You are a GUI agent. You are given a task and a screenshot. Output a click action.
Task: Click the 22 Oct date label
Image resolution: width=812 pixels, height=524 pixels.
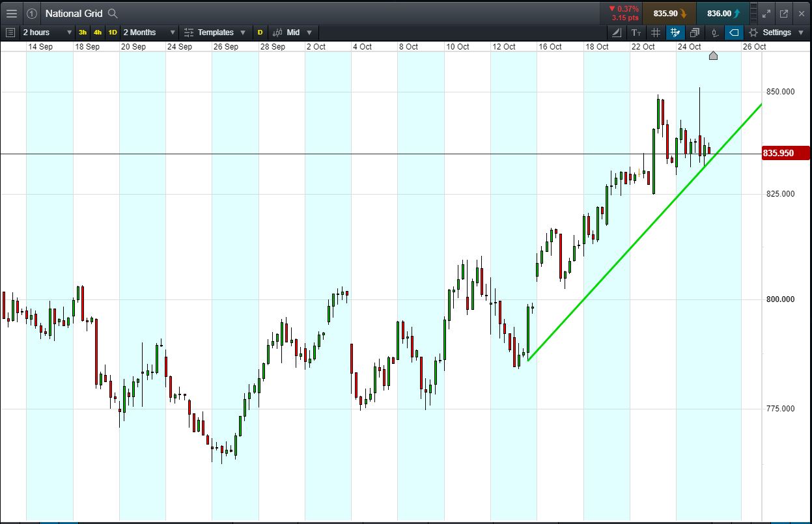point(643,47)
